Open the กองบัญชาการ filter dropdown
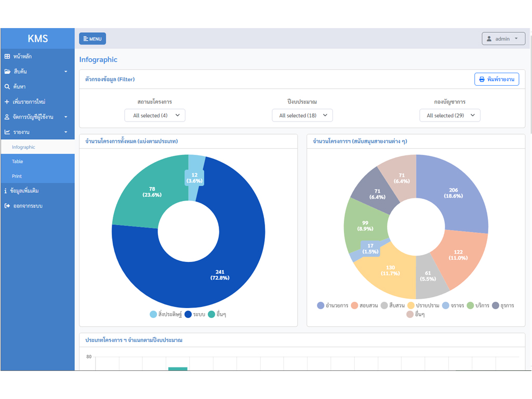This screenshot has width=532, height=399. (450, 115)
